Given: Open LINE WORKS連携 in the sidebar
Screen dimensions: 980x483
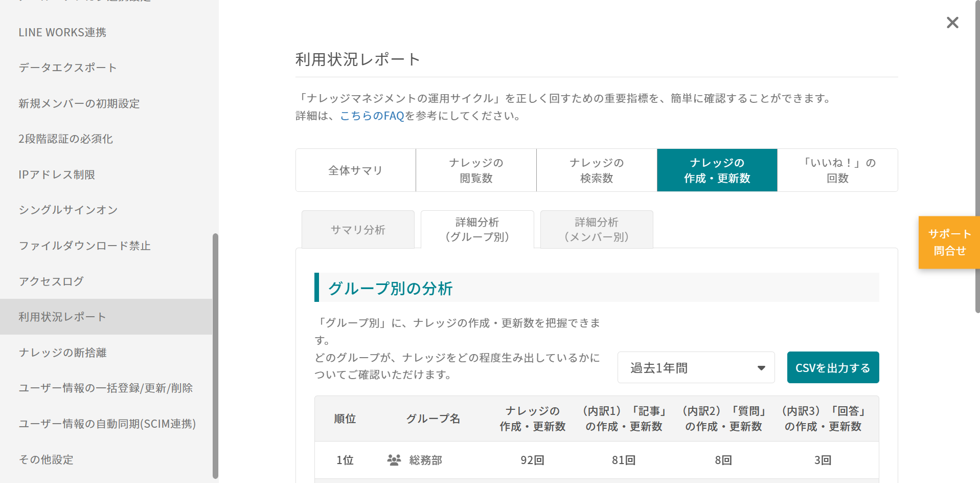Looking at the screenshot, I should click(62, 32).
